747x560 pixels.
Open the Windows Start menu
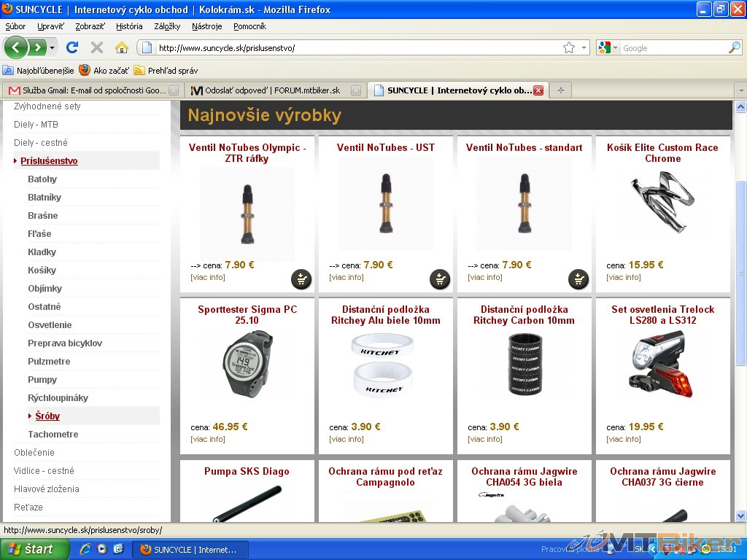click(31, 549)
